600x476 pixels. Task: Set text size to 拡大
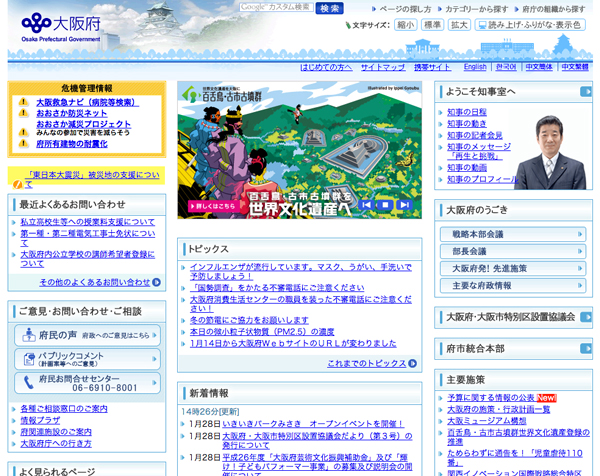tap(459, 25)
